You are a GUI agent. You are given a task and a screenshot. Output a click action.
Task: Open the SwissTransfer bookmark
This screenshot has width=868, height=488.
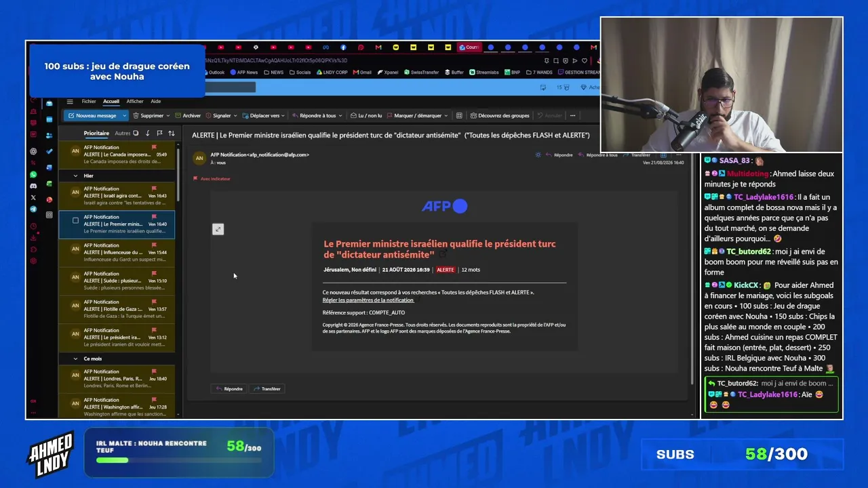[422, 73]
